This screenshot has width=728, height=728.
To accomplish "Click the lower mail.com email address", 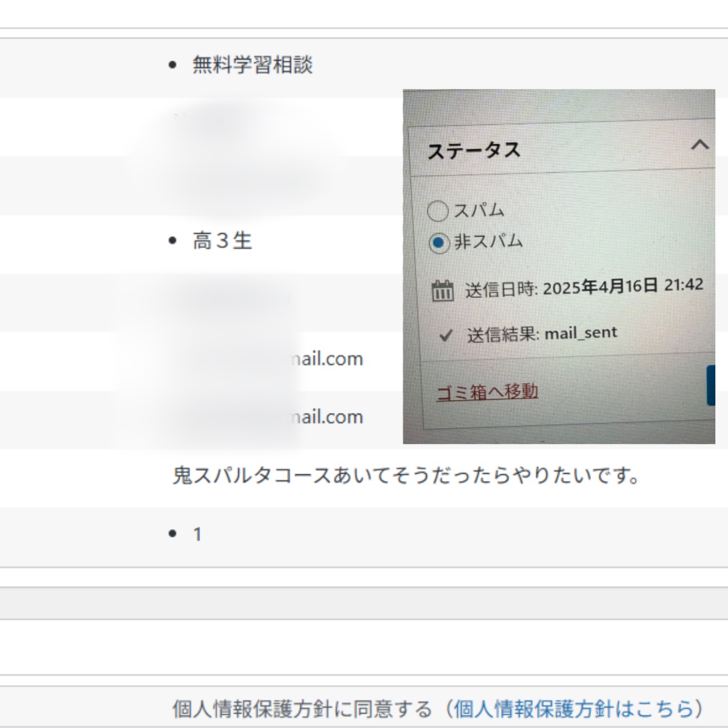I will point(326,417).
